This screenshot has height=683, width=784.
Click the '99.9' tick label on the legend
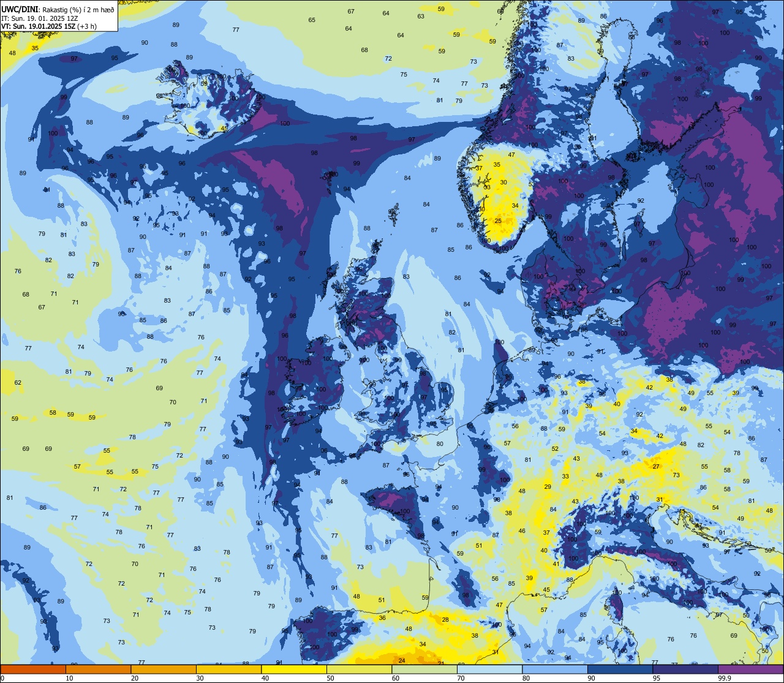725,678
